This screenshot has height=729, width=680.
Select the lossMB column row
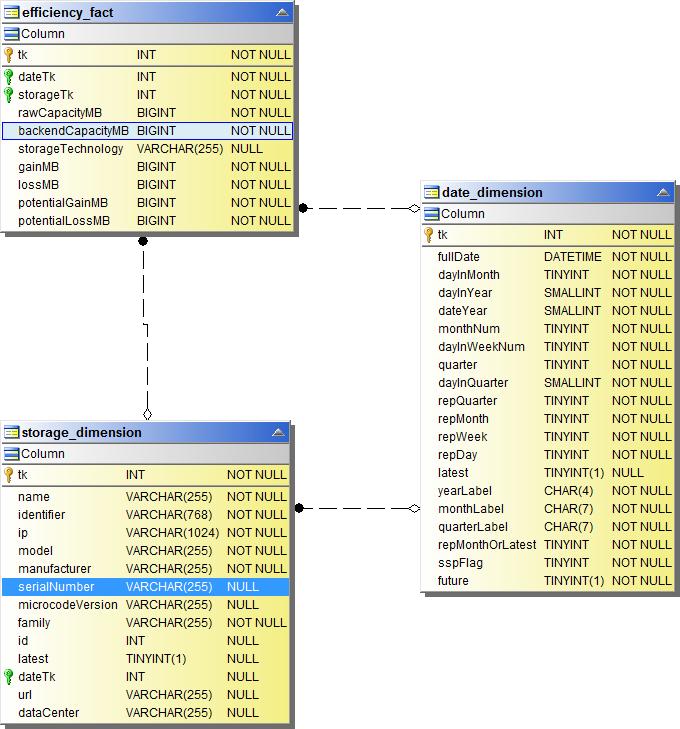click(x=147, y=185)
